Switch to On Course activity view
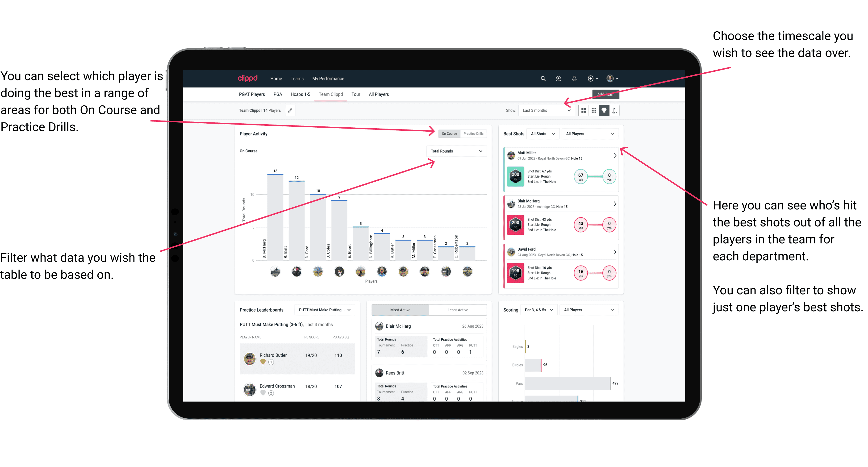Viewport: 868px width, 467px height. [448, 133]
